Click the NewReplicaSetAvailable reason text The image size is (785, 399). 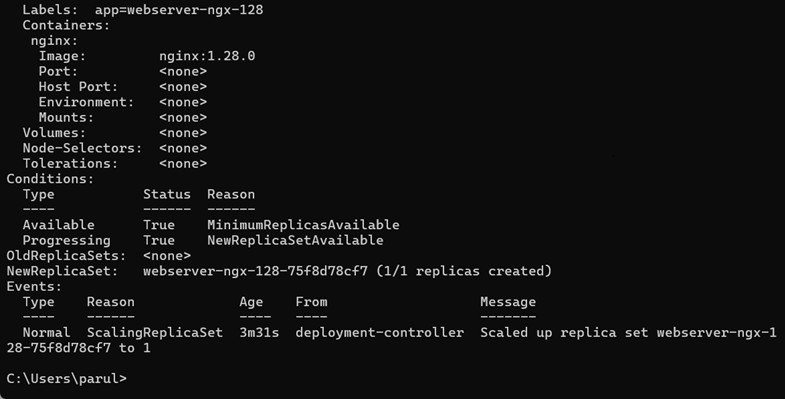coord(295,240)
